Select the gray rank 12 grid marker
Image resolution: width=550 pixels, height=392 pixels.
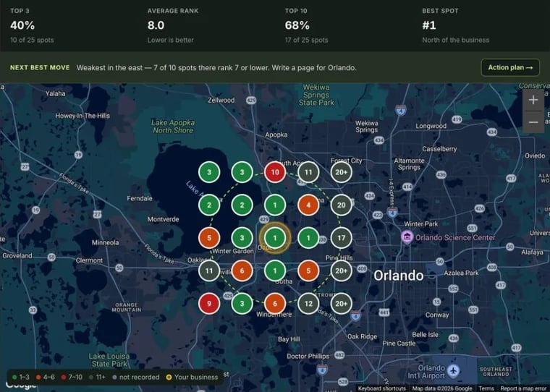(x=308, y=303)
